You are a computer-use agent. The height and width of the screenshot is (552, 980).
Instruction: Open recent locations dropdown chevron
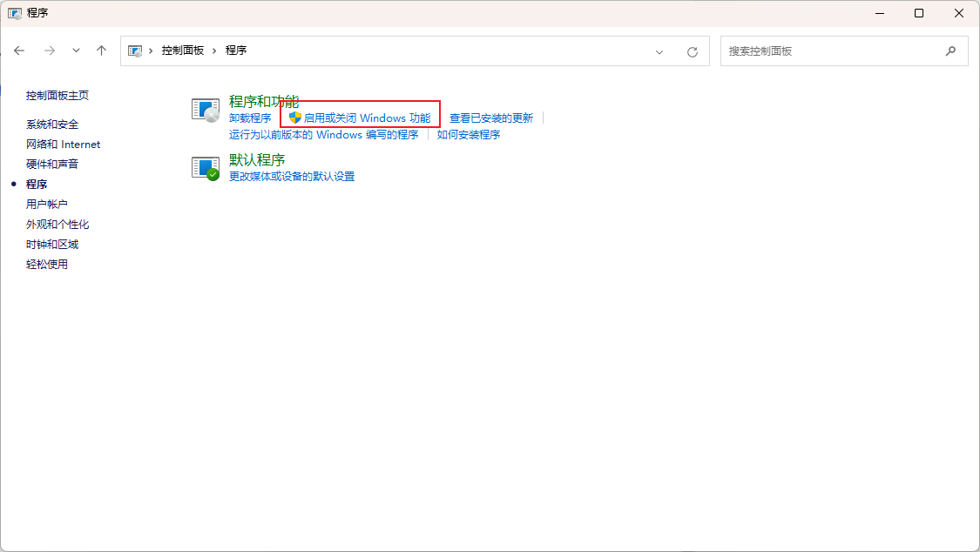[x=76, y=50]
